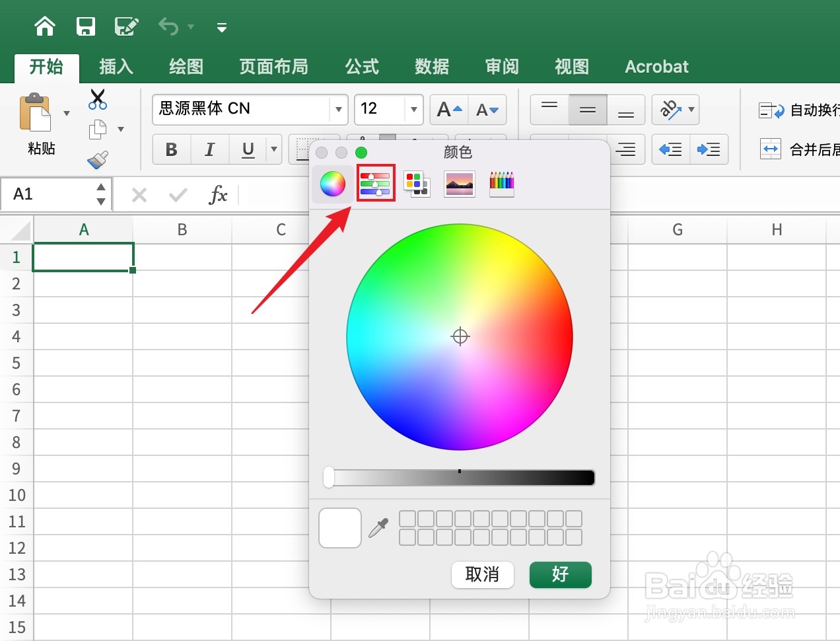Click the 粘贴 paste clipboard icon
Screen dimensions: 840x641
tap(36, 113)
